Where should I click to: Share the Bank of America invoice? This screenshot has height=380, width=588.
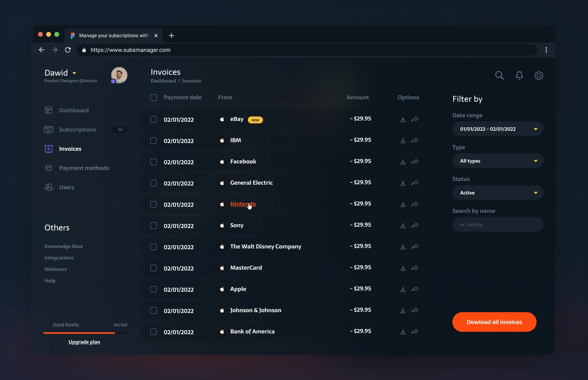pos(415,332)
